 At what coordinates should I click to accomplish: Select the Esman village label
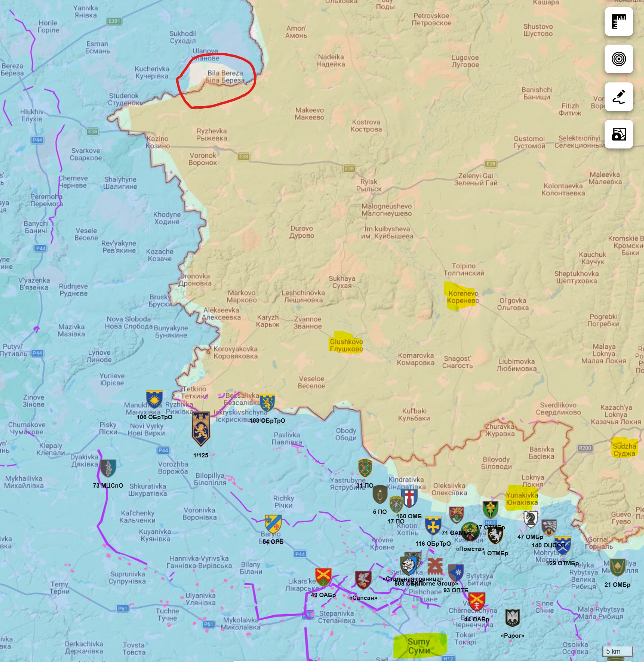click(97, 47)
